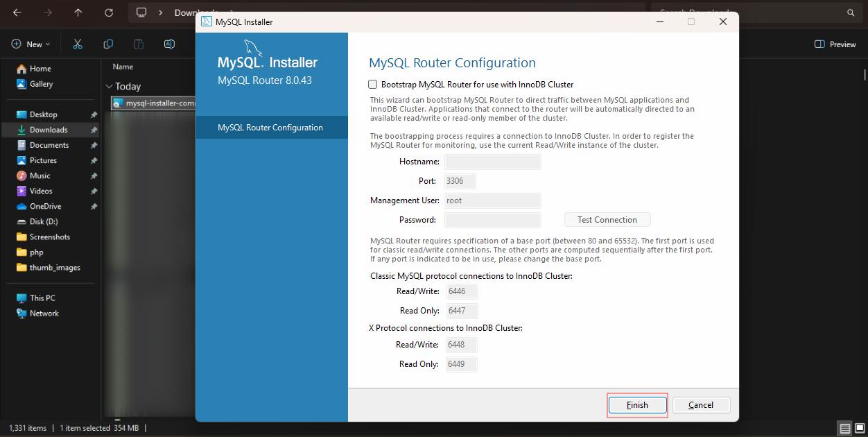Open This PC in navigation pane
This screenshot has height=437, width=868.
click(42, 298)
